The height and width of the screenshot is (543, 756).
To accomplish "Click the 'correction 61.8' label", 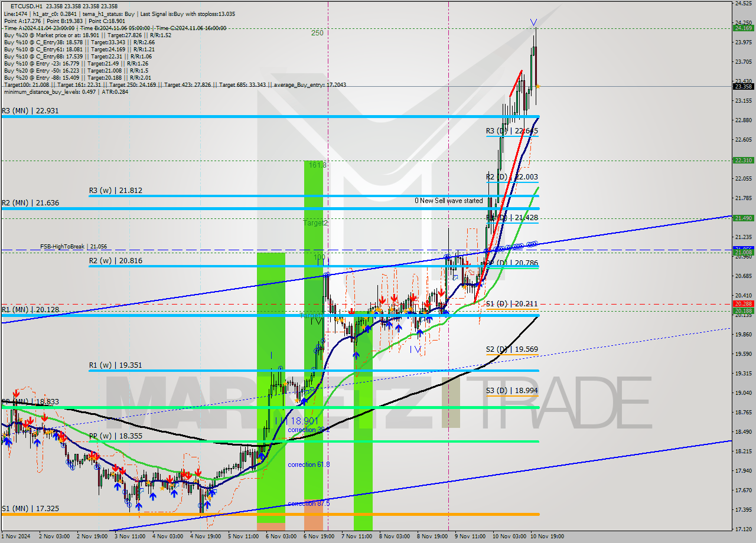I will (309, 465).
